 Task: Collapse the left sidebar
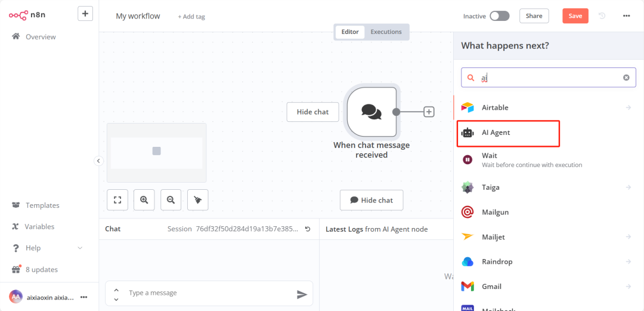[98, 161]
